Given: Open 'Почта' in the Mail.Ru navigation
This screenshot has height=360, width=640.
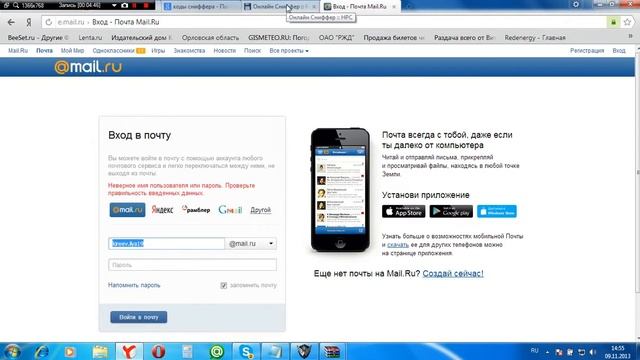Looking at the screenshot, I should (44, 51).
